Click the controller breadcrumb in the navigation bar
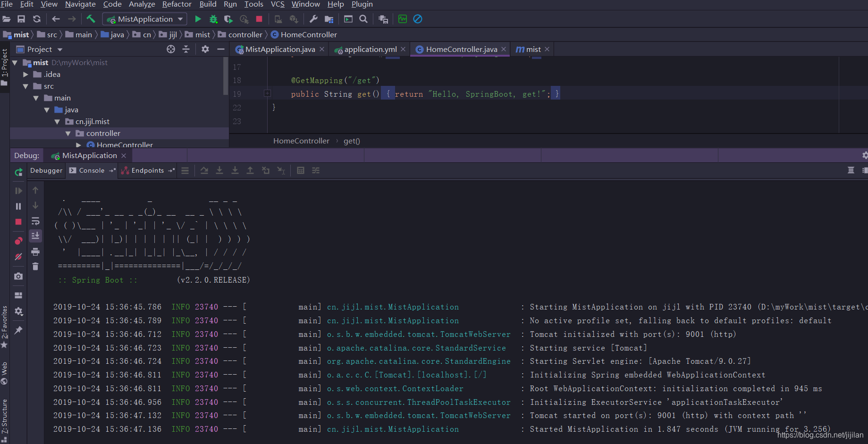This screenshot has width=868, height=444. point(240,34)
